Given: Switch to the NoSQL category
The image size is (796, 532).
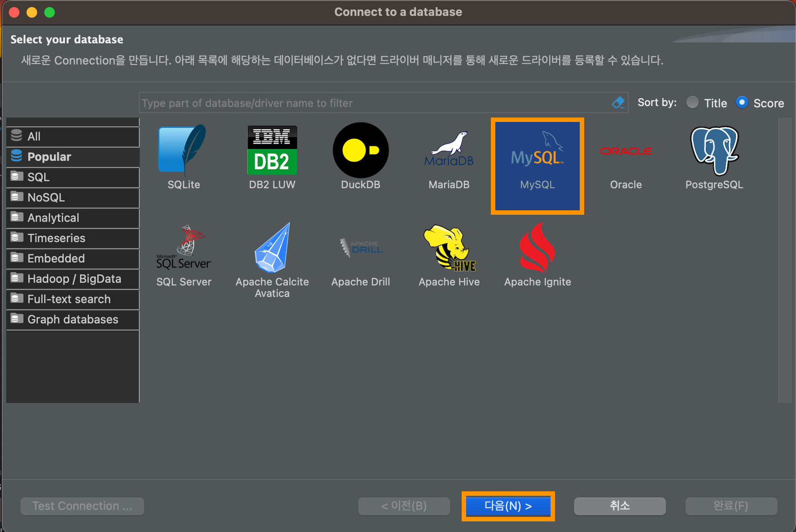Looking at the screenshot, I should (x=73, y=198).
